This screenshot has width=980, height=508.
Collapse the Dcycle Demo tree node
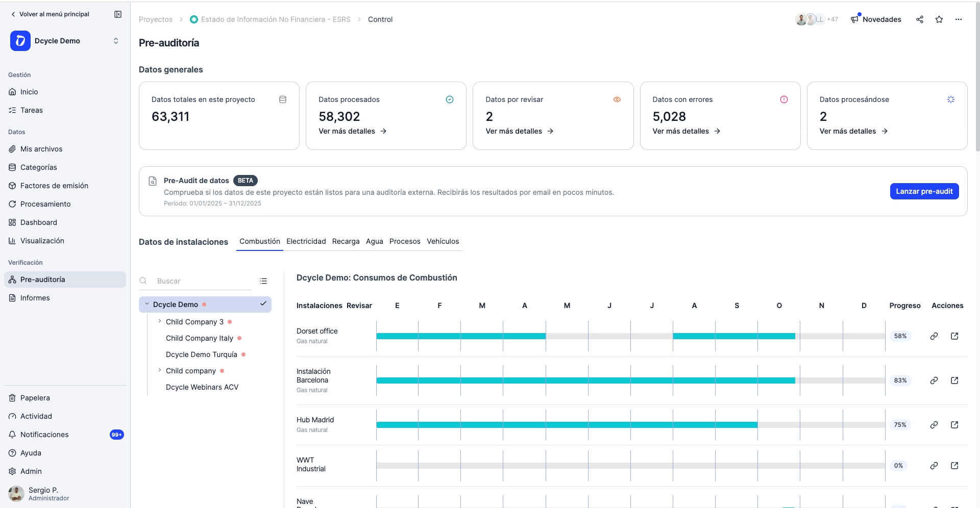[147, 304]
